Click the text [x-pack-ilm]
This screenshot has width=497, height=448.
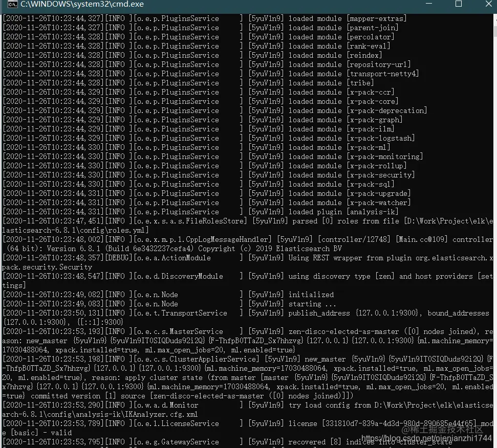(x=370, y=129)
